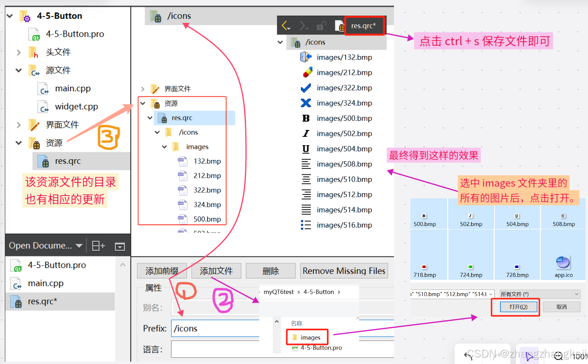This screenshot has width=588, height=364.
Task: Click the lock icon beside res.qrc* tab
Action: pyautogui.click(x=321, y=26)
